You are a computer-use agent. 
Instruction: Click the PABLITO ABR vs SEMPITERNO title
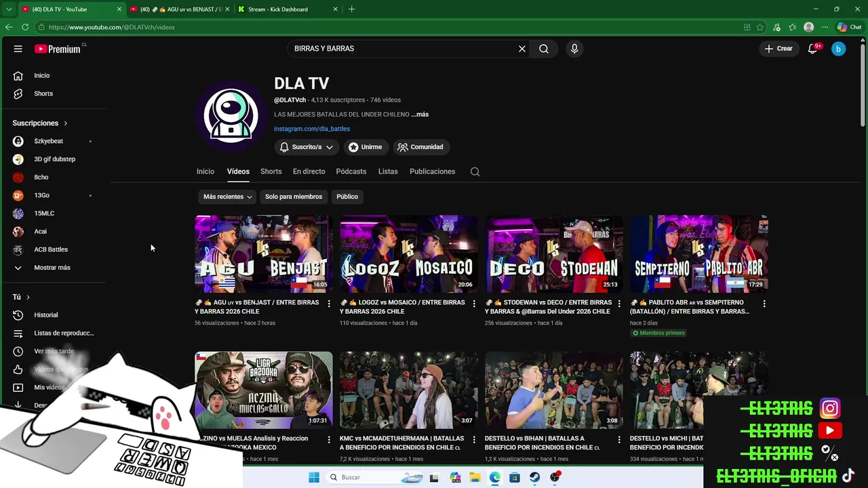pyautogui.click(x=690, y=307)
